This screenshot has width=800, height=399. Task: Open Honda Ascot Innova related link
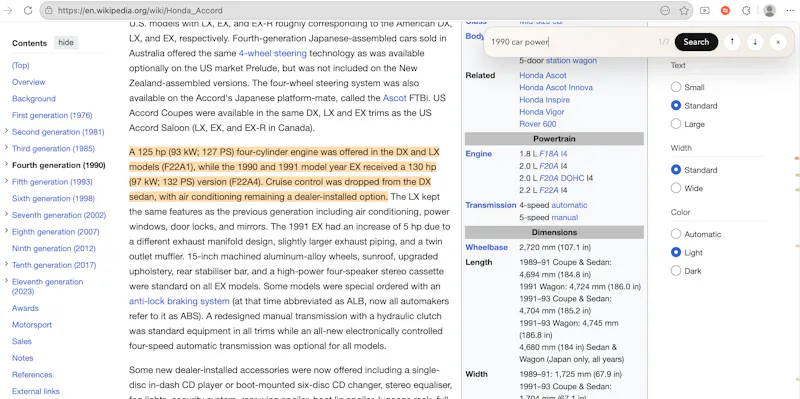coord(556,87)
